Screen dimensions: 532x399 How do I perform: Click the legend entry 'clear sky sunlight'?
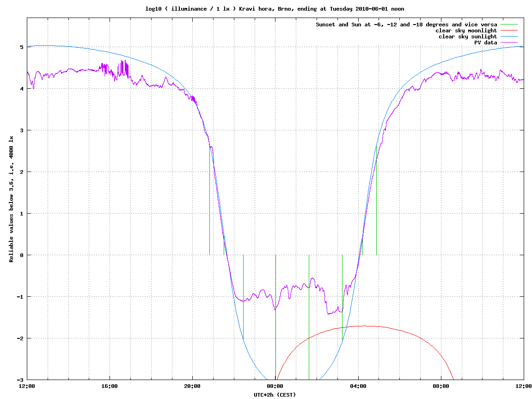coord(468,37)
